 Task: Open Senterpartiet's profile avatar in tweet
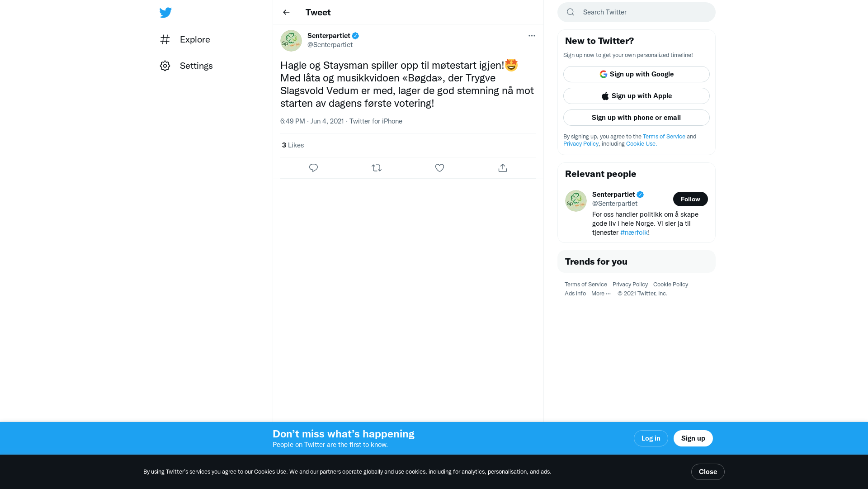(291, 41)
